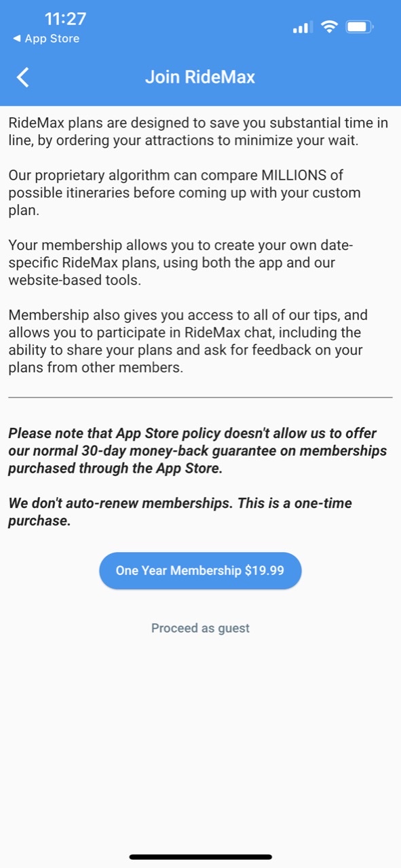Tap the horizontal divider line
The image size is (401, 868).
click(200, 397)
